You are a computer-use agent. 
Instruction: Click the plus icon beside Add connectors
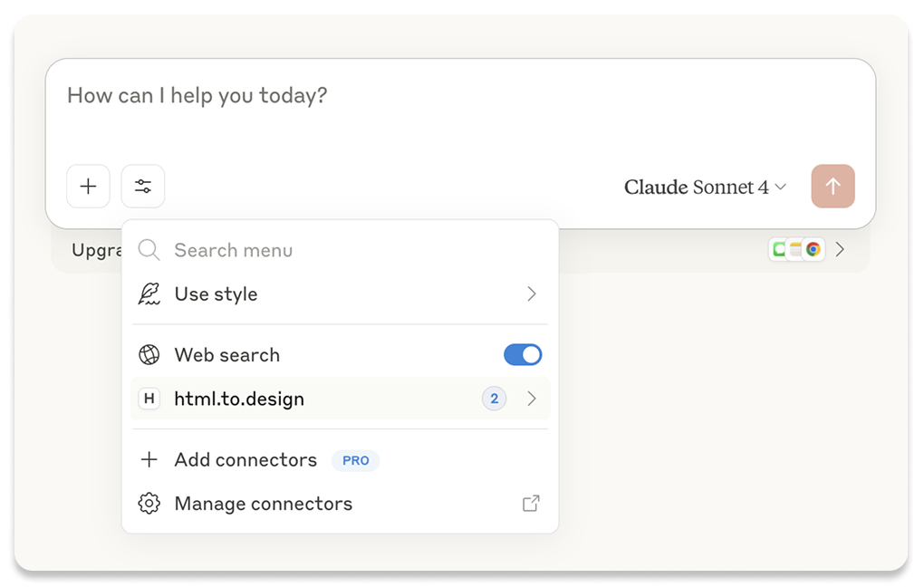pyautogui.click(x=149, y=459)
